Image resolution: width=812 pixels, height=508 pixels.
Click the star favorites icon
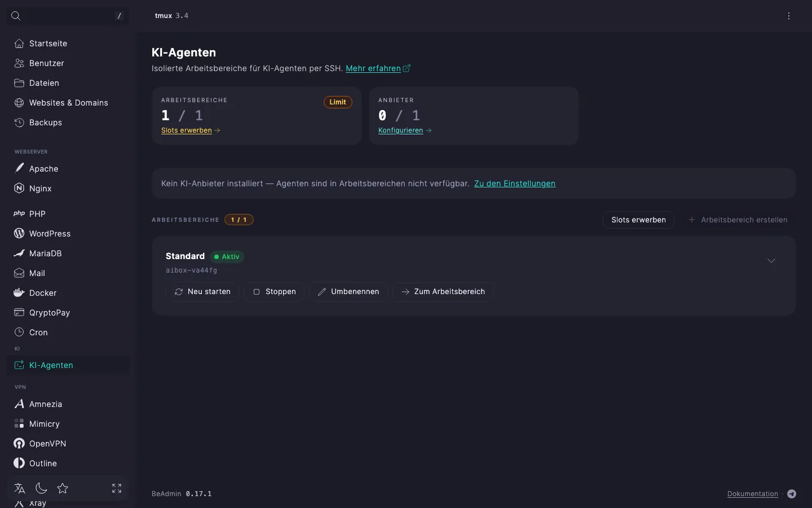click(63, 488)
